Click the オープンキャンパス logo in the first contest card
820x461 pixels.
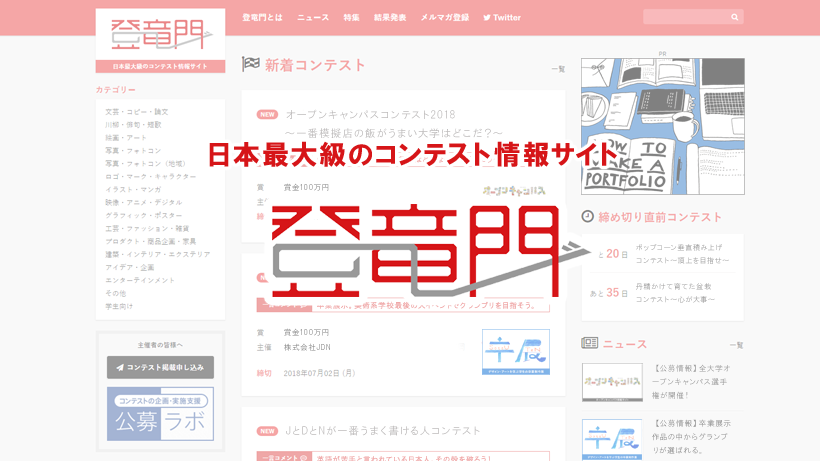tap(514, 191)
